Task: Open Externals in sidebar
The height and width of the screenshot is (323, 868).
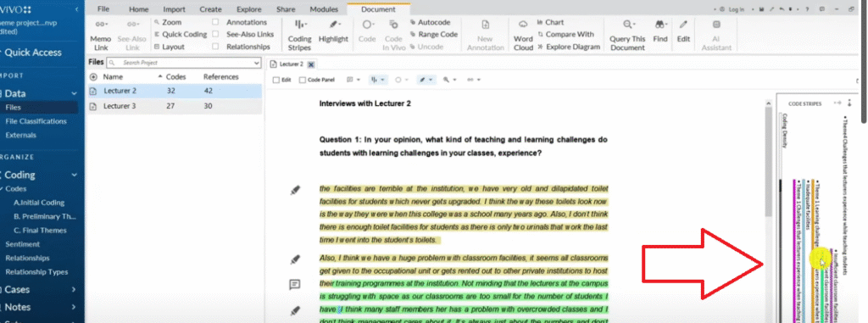Action: [20, 135]
